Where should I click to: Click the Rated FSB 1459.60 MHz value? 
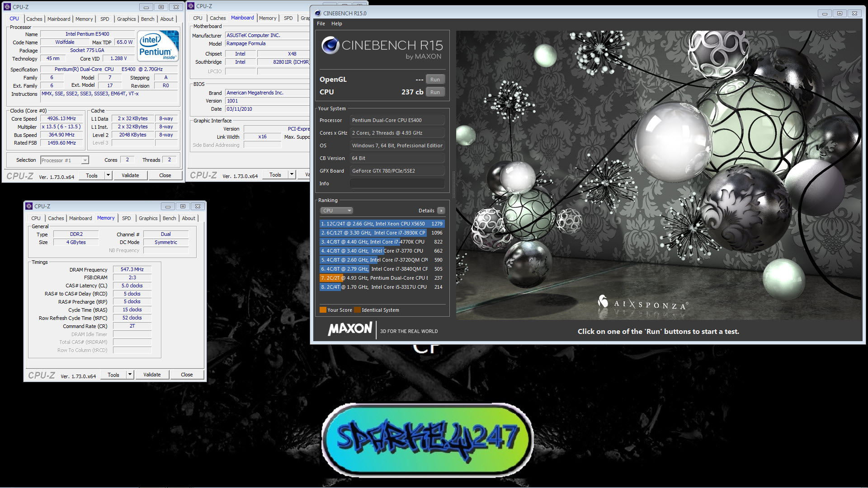(62, 143)
